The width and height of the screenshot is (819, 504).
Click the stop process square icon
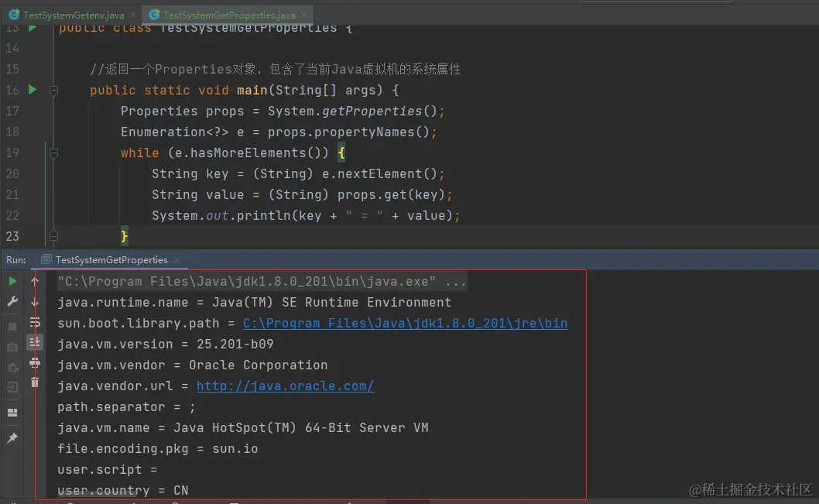point(12,327)
